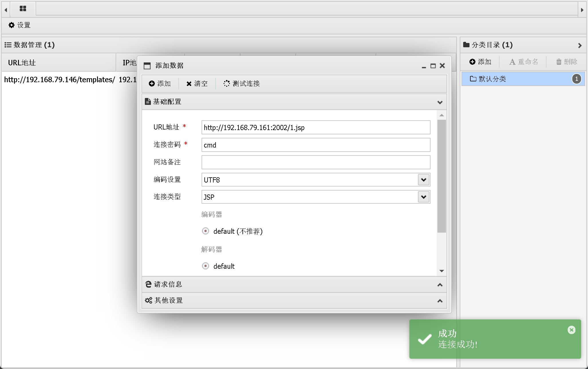Expand the 其他设置 section
Viewport: 588px width, 369px height.
coord(294,301)
